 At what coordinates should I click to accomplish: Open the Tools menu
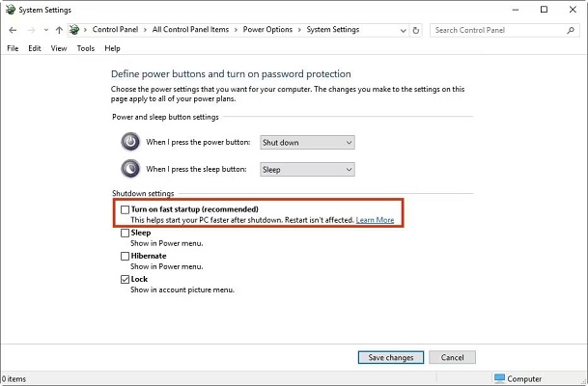tap(86, 48)
